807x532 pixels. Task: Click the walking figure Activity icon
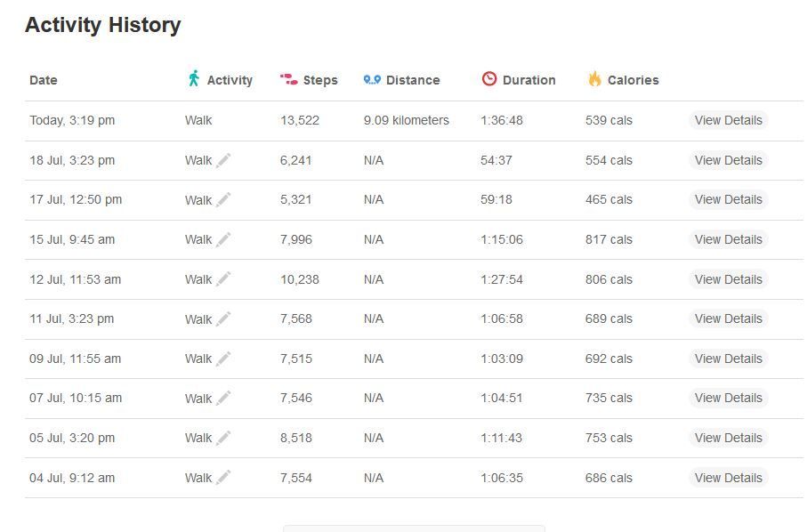[x=193, y=78]
